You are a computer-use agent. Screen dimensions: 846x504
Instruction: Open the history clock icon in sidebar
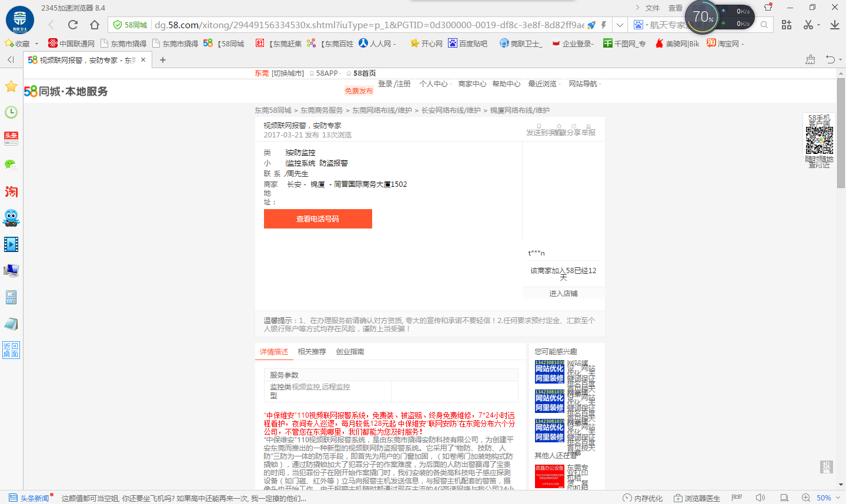[11, 112]
